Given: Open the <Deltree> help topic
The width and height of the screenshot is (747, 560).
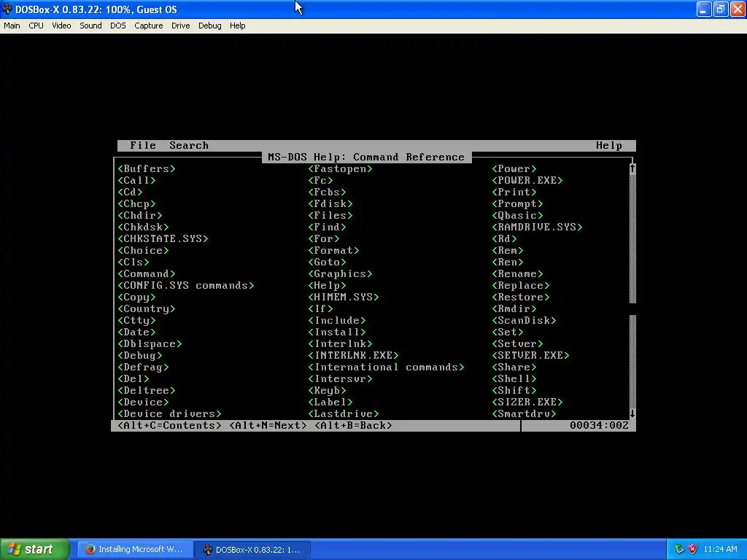Looking at the screenshot, I should click(146, 391).
